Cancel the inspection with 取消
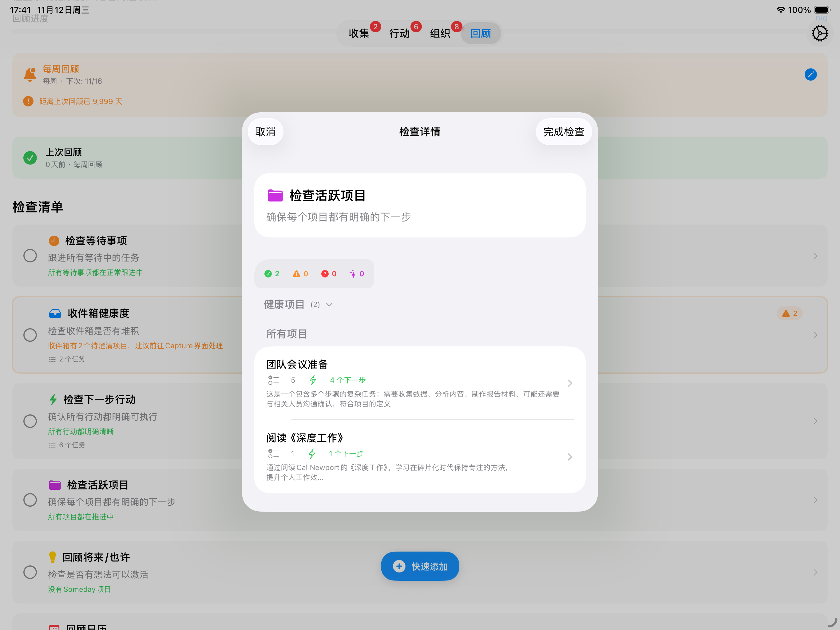This screenshot has width=840, height=630. 265,131
